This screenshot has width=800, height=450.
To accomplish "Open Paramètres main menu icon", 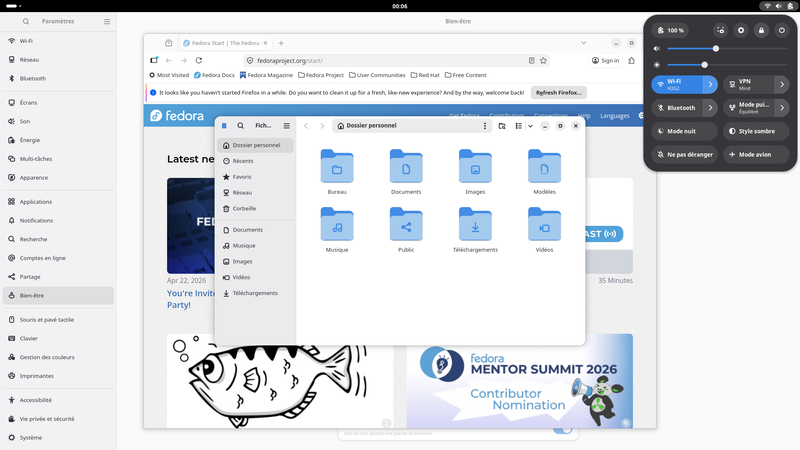I will tap(107, 21).
